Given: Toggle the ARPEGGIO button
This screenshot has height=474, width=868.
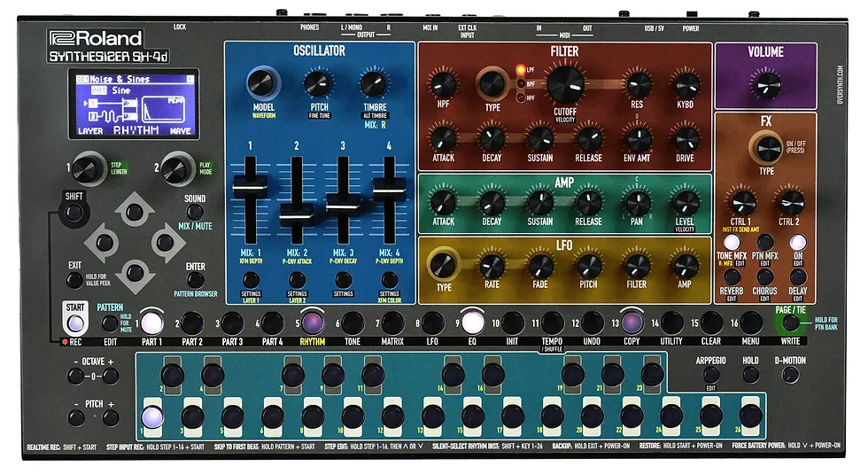Looking at the screenshot, I should click(x=710, y=375).
